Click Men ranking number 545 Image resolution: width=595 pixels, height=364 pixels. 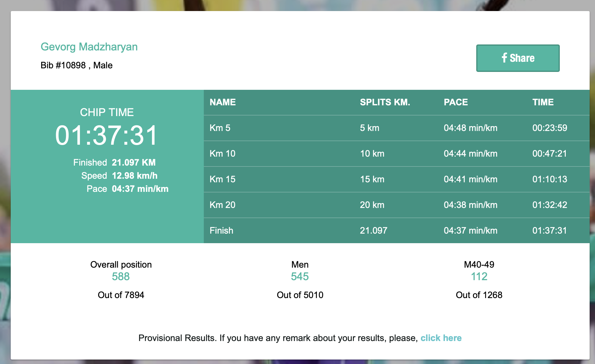point(300,277)
